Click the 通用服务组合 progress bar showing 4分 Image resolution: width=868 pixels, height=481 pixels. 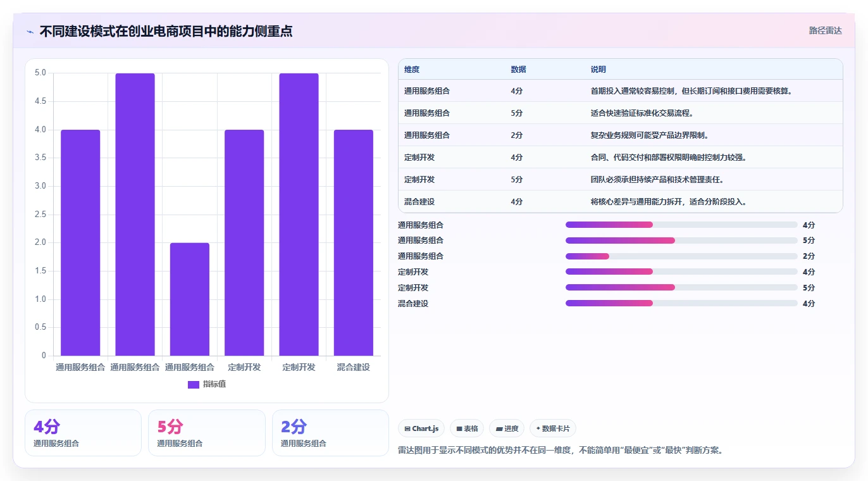coord(681,225)
